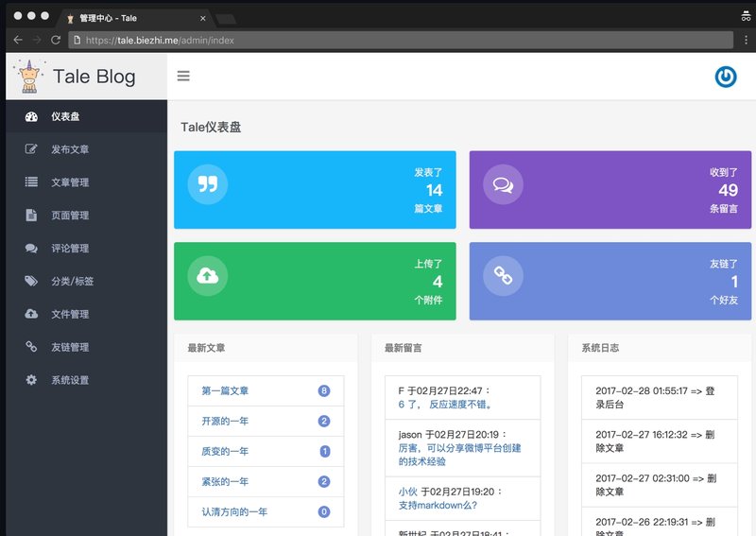756x536 pixels.
Task: Click badge 2 beside 开源的一年
Action: point(324,422)
